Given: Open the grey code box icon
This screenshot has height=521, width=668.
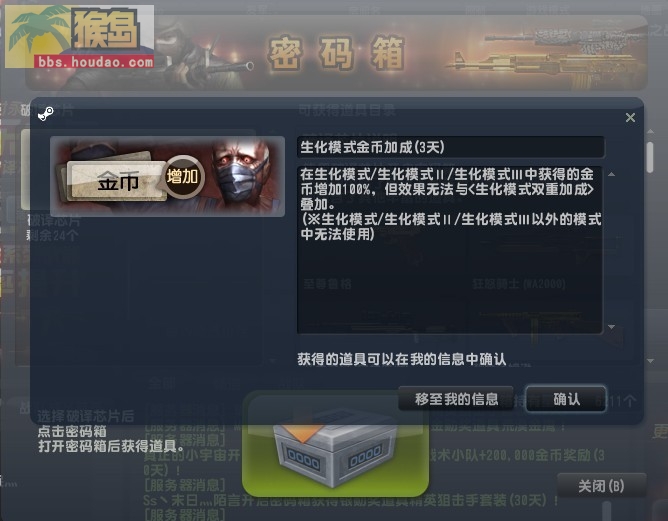Looking at the screenshot, I should tap(335, 446).
